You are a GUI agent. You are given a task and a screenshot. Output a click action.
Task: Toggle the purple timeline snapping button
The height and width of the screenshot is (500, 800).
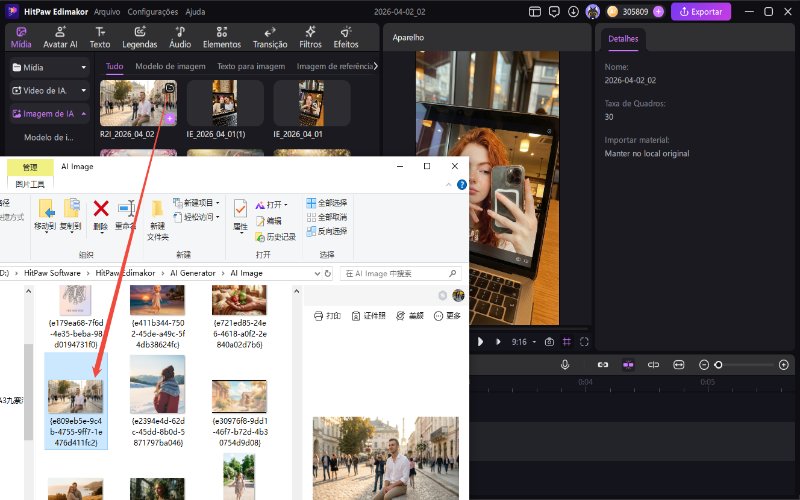pyautogui.click(x=628, y=365)
